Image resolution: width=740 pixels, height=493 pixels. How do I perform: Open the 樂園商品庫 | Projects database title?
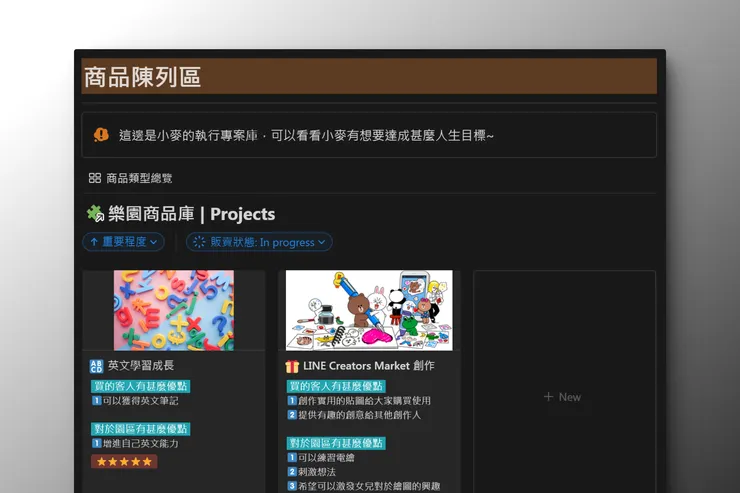click(192, 214)
